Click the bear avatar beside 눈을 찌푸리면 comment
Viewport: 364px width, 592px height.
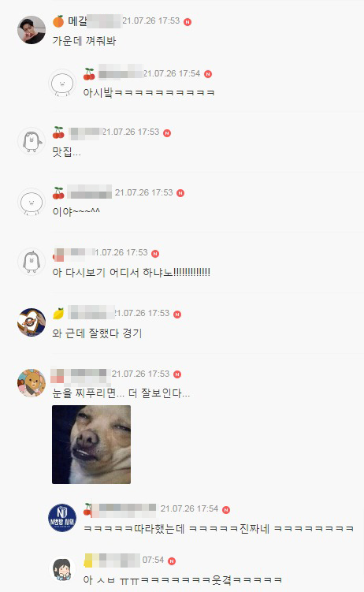32,383
